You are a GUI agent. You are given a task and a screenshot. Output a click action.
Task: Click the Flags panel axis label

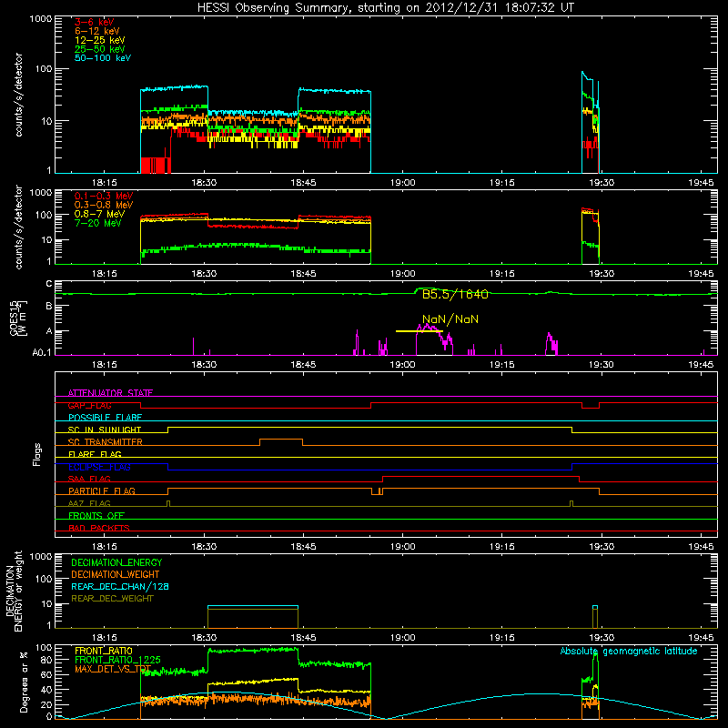37,454
